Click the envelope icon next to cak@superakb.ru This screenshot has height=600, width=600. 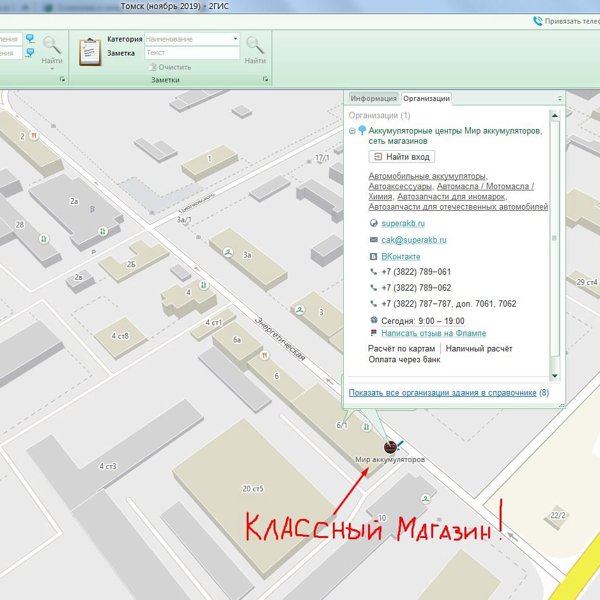point(373,240)
